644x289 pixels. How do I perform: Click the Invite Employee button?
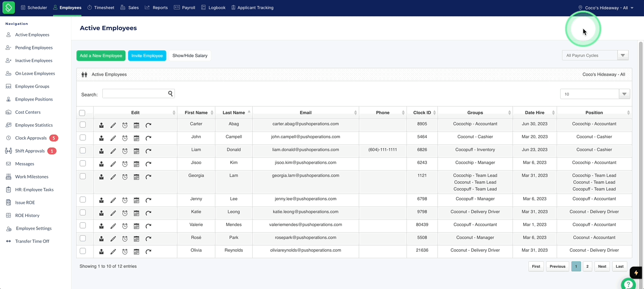coord(147,56)
